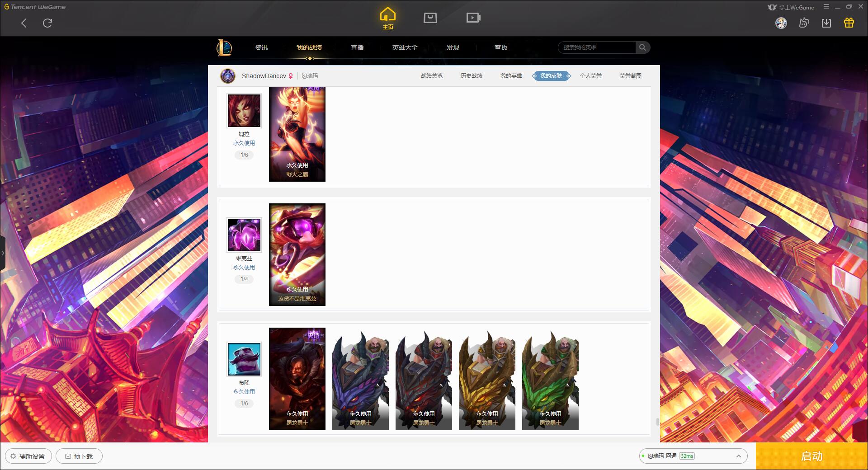Click the 婕拉 champion portrait

244,111
